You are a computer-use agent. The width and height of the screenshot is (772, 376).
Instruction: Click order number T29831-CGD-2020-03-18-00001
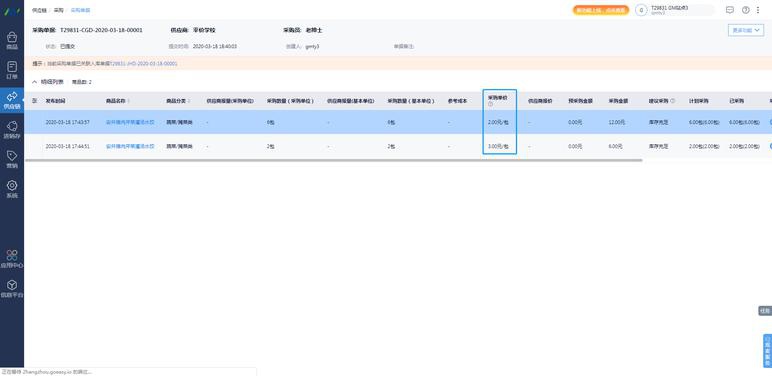click(x=101, y=30)
